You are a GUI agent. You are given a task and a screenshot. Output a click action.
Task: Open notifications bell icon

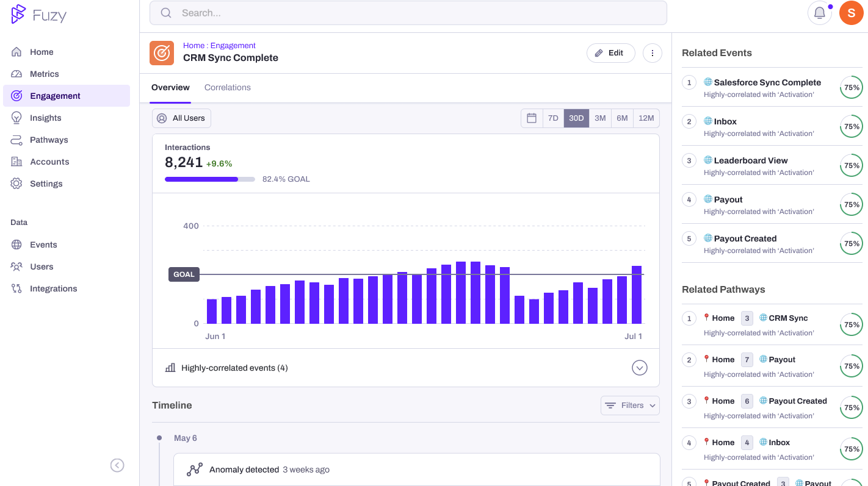820,13
